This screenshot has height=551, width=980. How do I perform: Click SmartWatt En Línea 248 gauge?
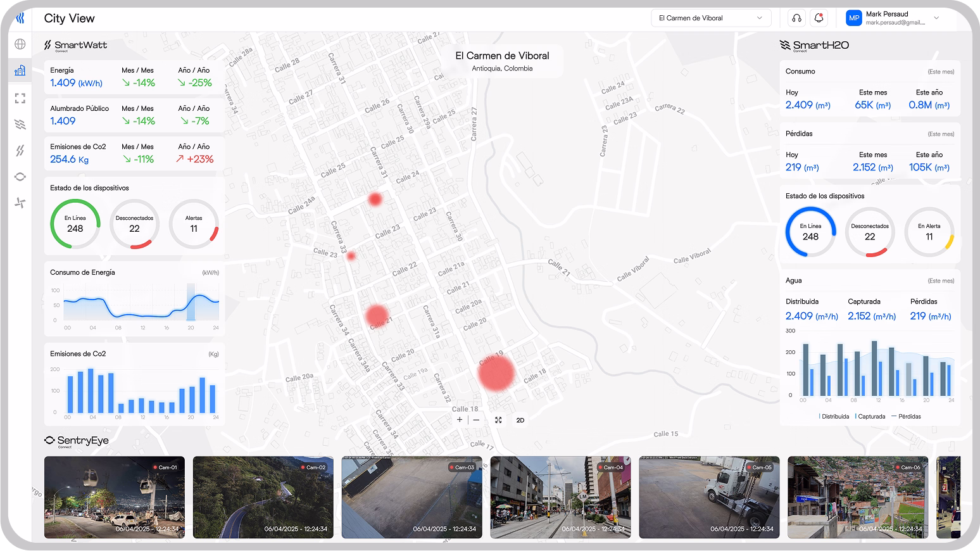pyautogui.click(x=75, y=224)
